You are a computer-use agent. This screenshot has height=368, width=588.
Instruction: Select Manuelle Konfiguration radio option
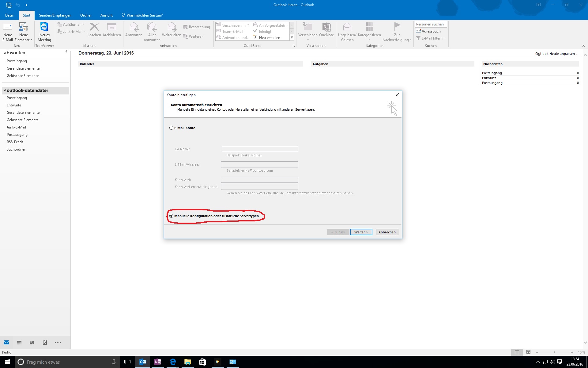tap(171, 216)
